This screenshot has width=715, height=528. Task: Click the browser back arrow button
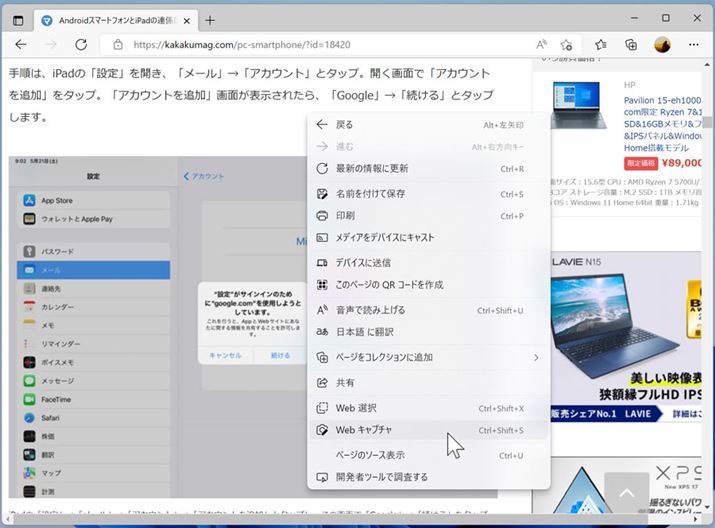coord(21,45)
